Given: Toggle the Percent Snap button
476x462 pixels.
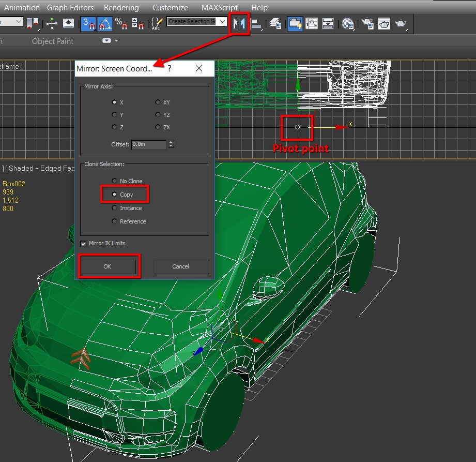Looking at the screenshot, I should pos(121,24).
